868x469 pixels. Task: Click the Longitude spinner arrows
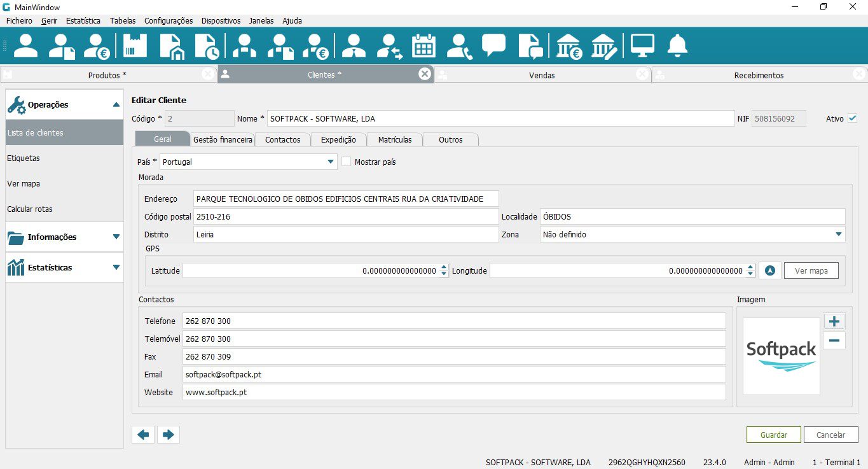751,270
